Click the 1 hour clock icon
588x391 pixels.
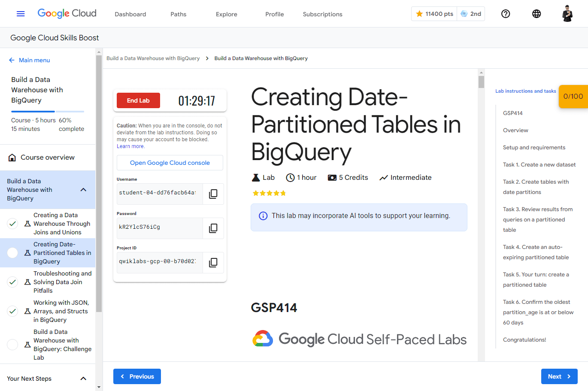coord(290,178)
